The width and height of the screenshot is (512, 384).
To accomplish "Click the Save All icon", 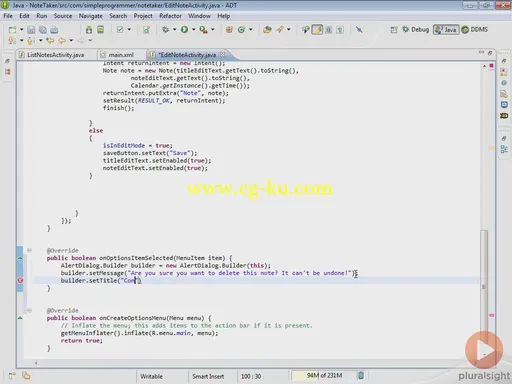I will [x=43, y=30].
